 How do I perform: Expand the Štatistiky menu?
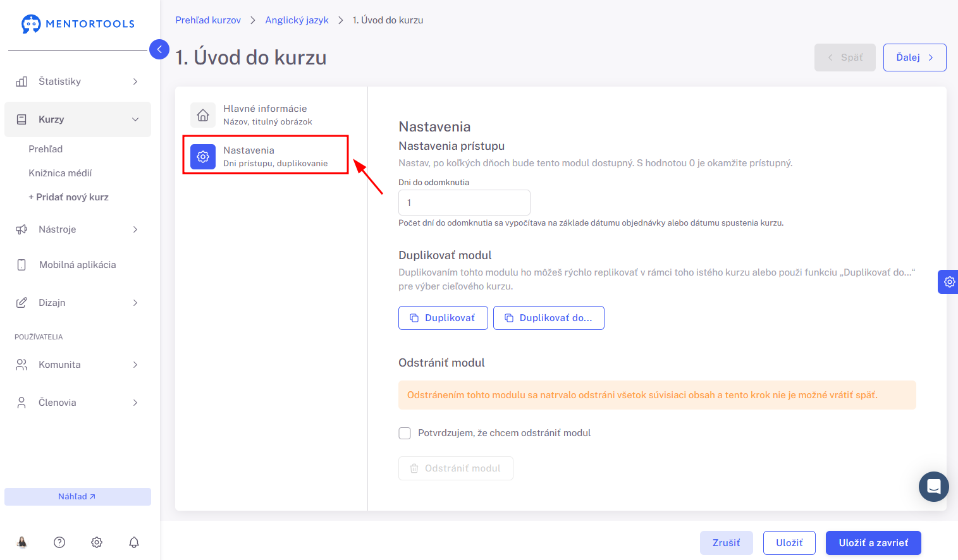click(78, 82)
